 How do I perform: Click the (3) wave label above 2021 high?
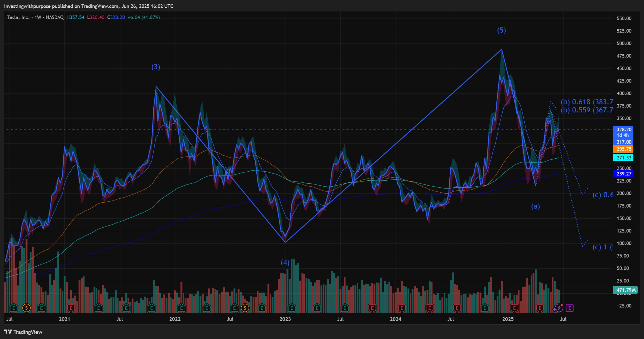(x=156, y=67)
